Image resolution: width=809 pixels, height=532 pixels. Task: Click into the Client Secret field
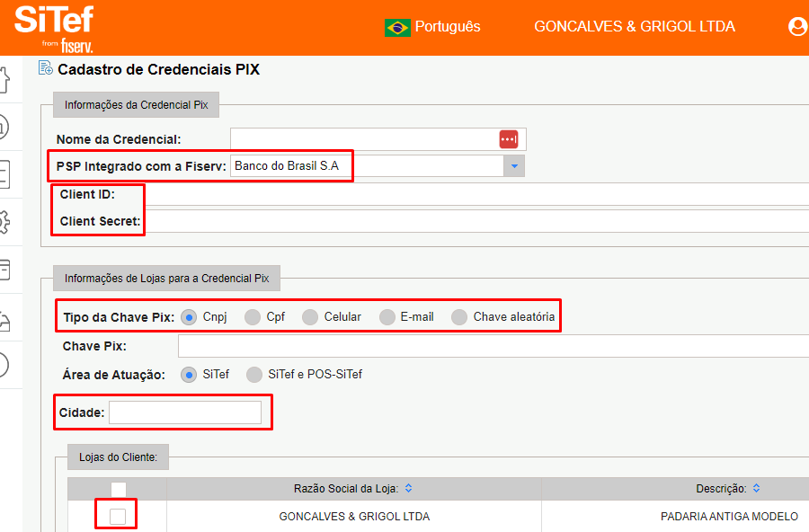476,221
